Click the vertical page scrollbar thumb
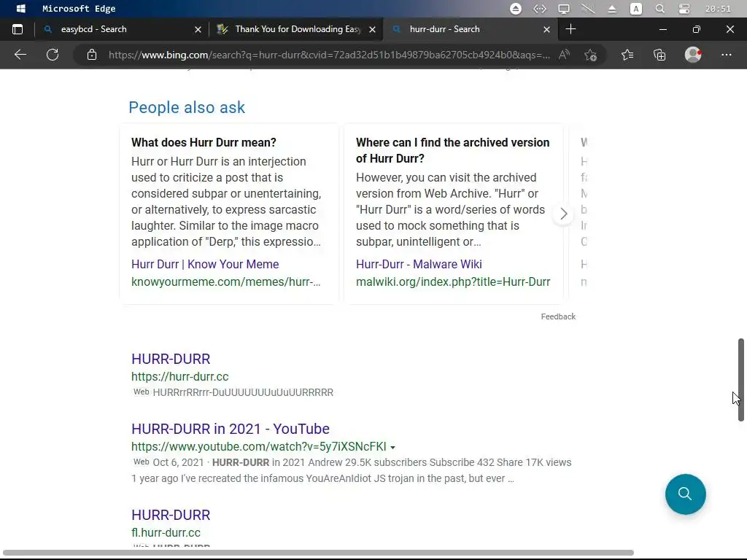The height and width of the screenshot is (560, 747). (741, 379)
